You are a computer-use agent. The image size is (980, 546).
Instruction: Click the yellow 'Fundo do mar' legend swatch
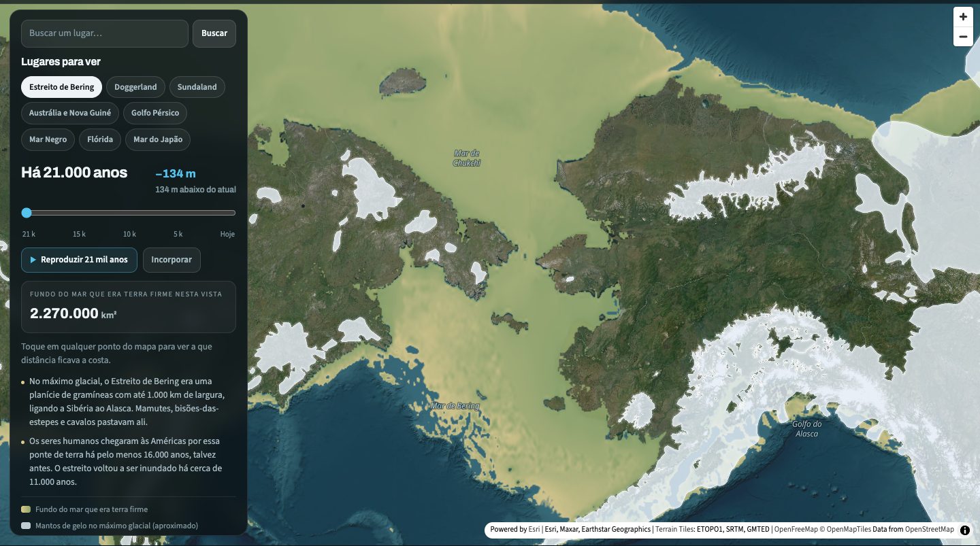(26, 509)
